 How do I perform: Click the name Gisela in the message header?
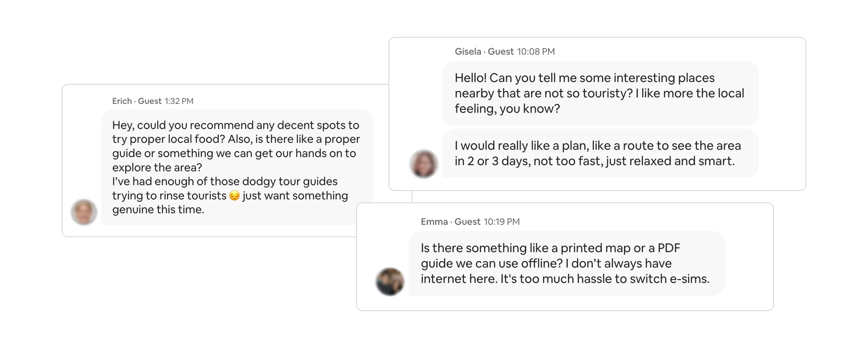[468, 52]
